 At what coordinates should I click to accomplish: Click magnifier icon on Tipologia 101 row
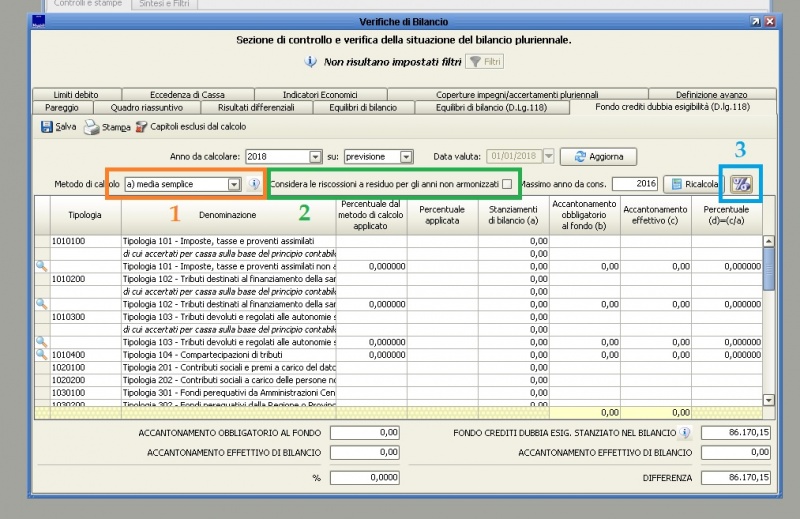41,266
